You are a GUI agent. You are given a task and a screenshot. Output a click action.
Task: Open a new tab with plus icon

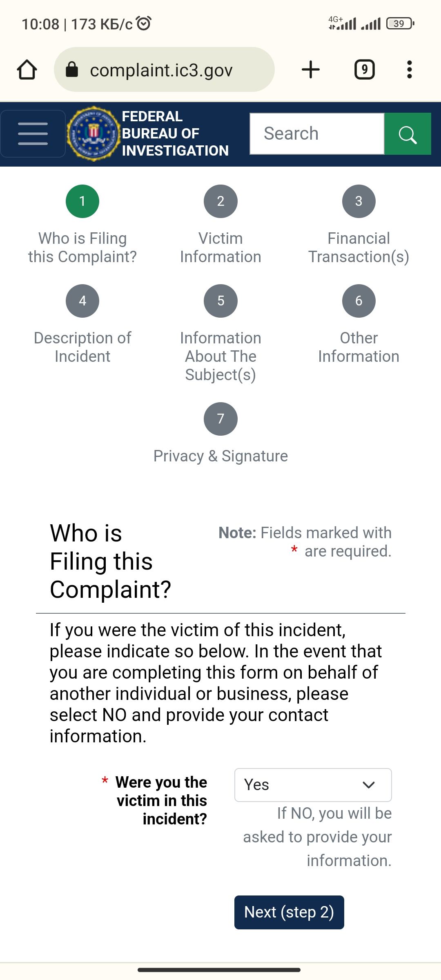(310, 69)
